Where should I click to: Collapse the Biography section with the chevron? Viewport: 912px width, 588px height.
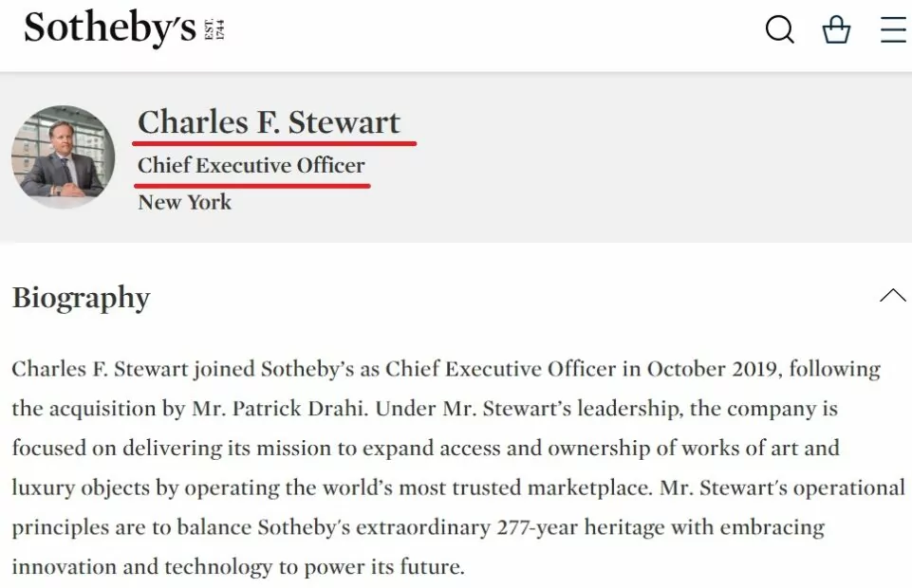[893, 295]
